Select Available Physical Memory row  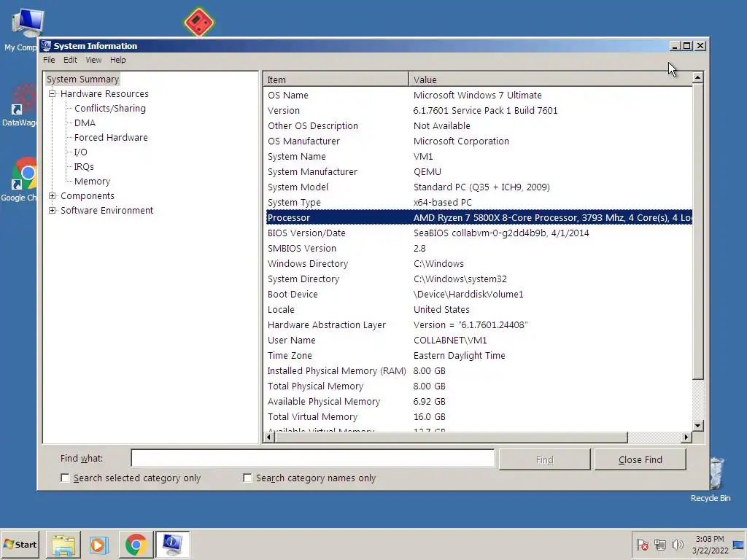click(x=479, y=402)
